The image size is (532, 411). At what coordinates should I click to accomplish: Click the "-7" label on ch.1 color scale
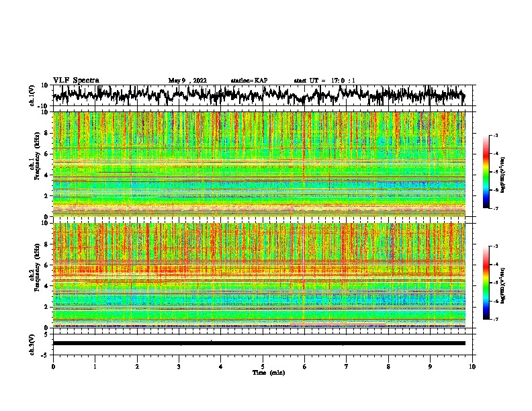[x=496, y=208]
